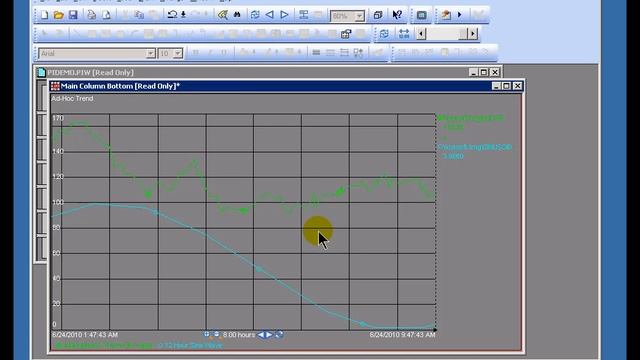The image size is (640, 360).
Task: Click the trend end time 6/24/2010 9:47:43 AM
Action: click(x=402, y=335)
